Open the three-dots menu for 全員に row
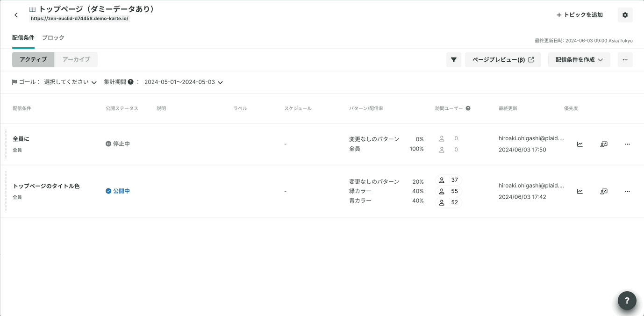Image resolution: width=644 pixels, height=316 pixels. tap(627, 144)
